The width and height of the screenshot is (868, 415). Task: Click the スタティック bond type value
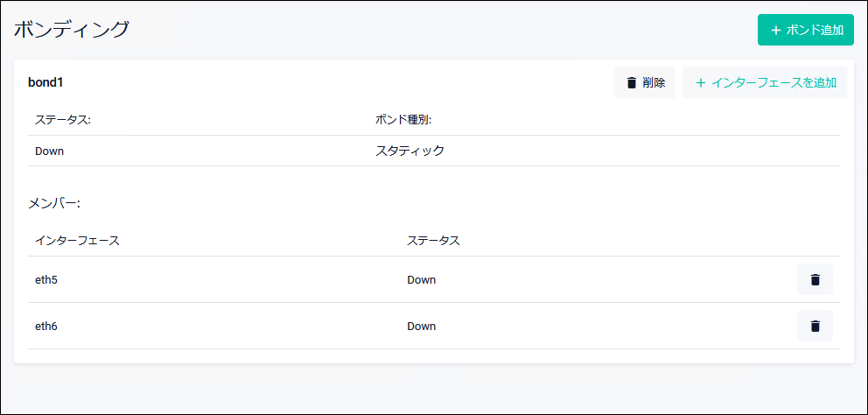(409, 151)
